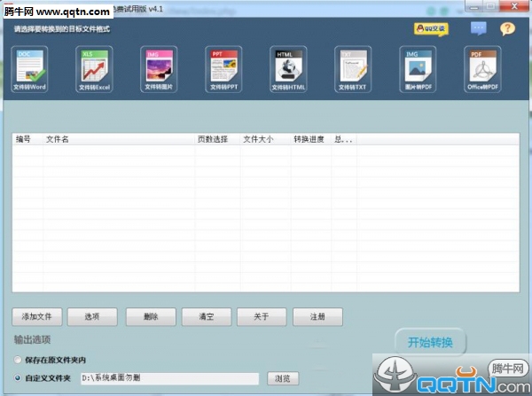Choose the 文件转图片 image format icon
Screen dimensions: 532x396
(159, 69)
